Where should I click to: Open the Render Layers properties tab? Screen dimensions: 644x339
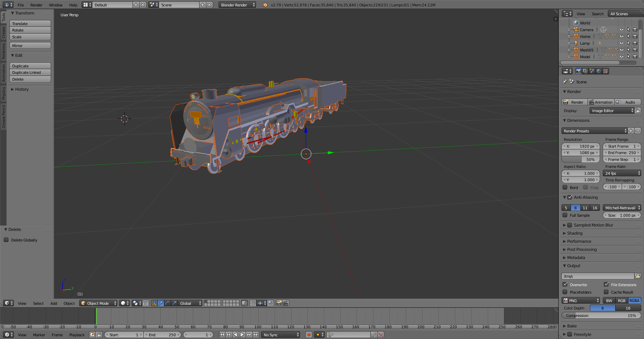[585, 71]
